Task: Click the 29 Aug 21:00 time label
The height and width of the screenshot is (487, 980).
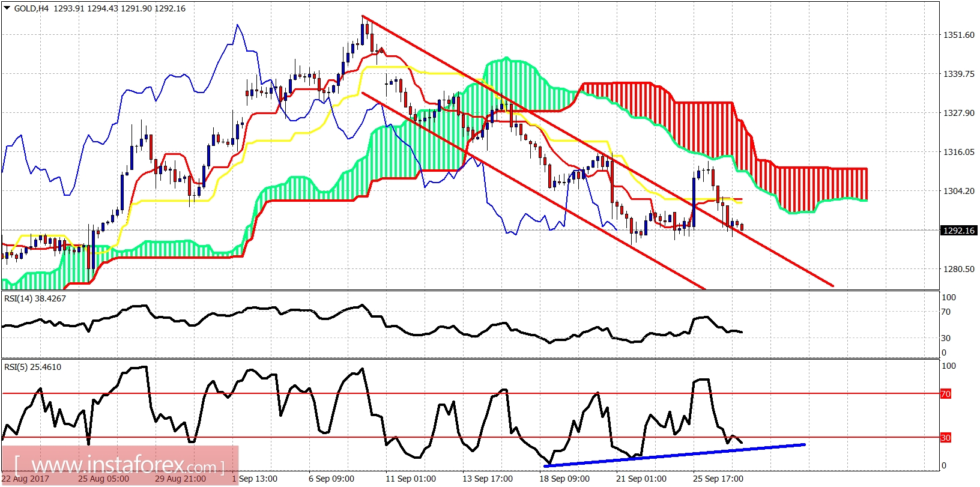Action: tap(180, 479)
